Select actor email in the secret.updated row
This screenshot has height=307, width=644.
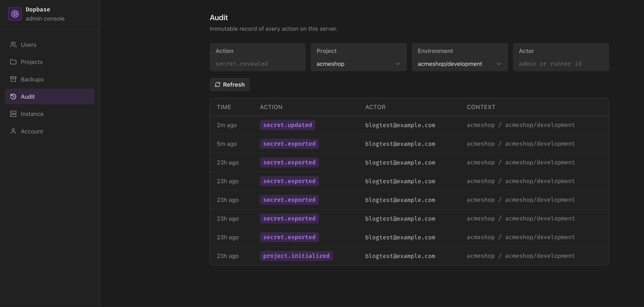click(x=400, y=125)
